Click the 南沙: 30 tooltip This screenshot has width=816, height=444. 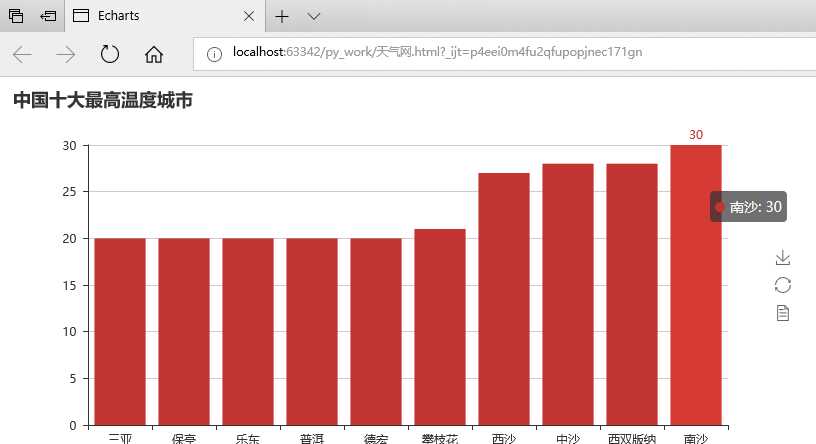748,207
